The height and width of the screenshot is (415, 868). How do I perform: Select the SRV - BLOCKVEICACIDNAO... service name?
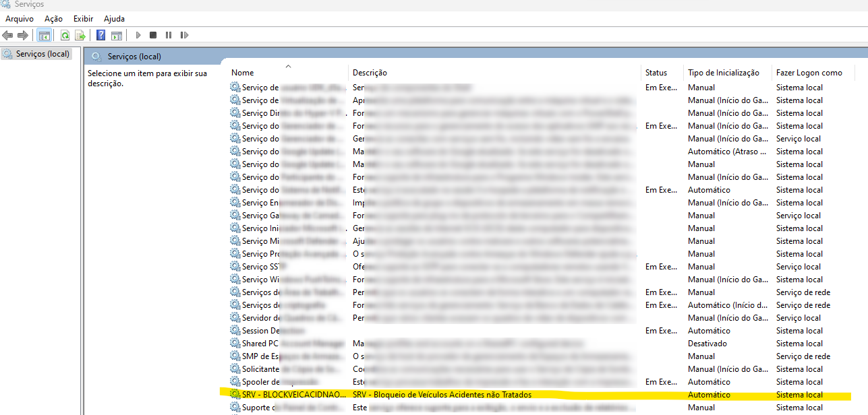(x=294, y=395)
